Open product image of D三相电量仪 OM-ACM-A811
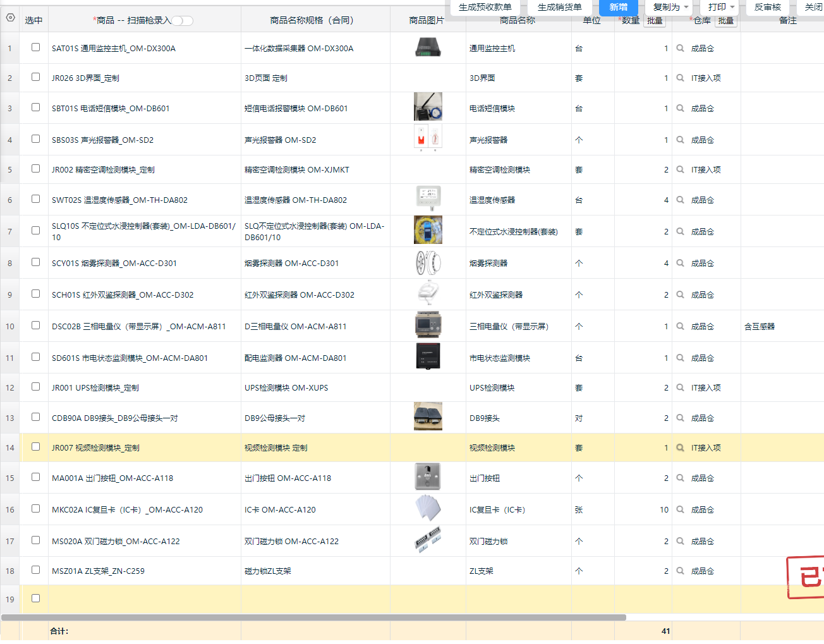Image resolution: width=824 pixels, height=644 pixels. pos(428,325)
